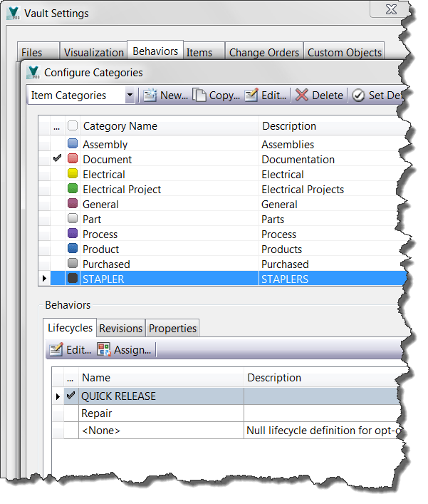Click the default checkmark on Document row
428x504 pixels.
[x=57, y=158]
